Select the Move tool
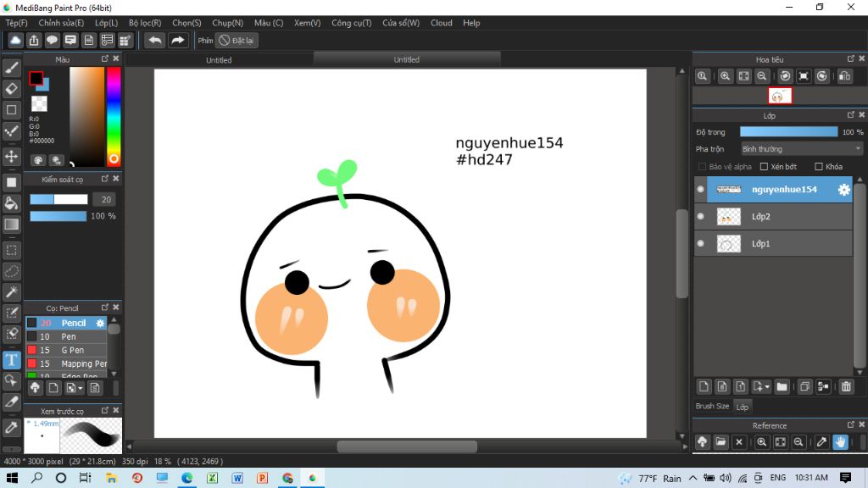The image size is (868, 488). 12,157
